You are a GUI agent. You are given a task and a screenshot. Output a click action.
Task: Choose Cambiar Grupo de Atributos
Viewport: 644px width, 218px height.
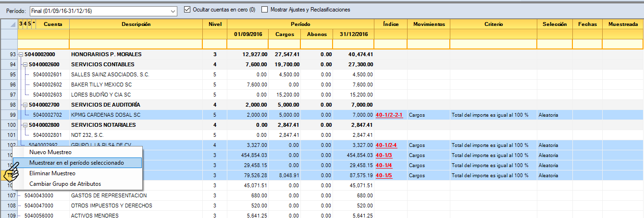click(x=65, y=184)
